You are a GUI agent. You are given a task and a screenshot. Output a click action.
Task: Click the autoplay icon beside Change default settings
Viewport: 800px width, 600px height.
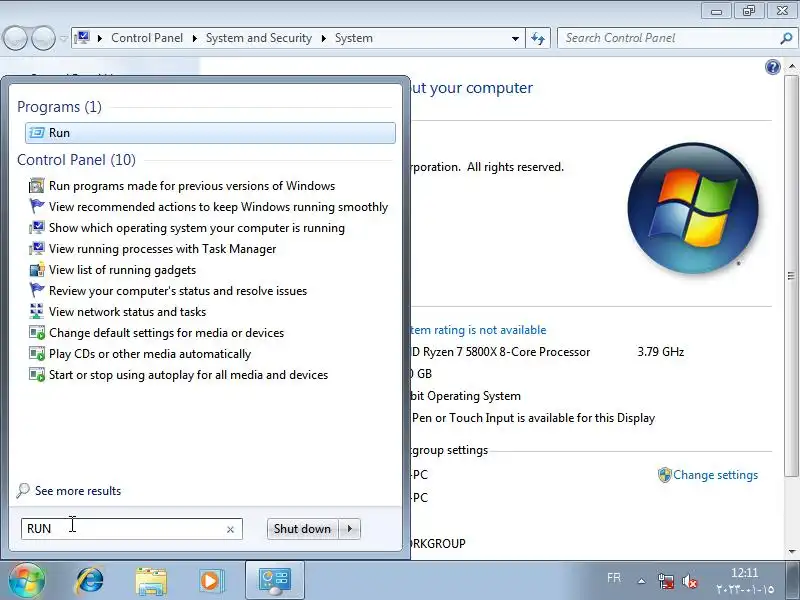click(x=37, y=333)
